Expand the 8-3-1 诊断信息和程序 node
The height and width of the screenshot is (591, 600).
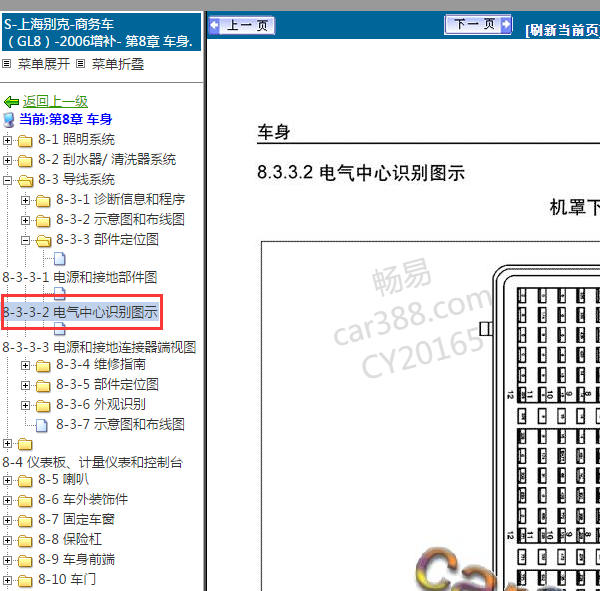[x=25, y=200]
